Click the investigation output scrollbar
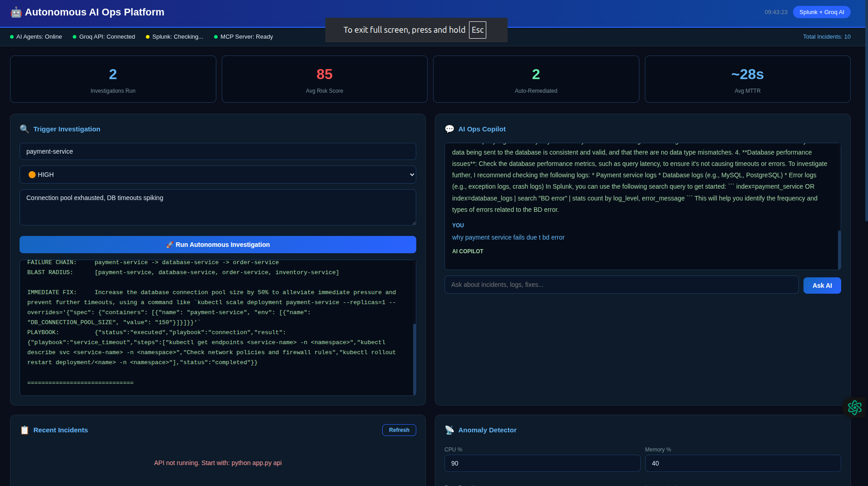Viewport: 868px width, 486px height. (x=414, y=359)
